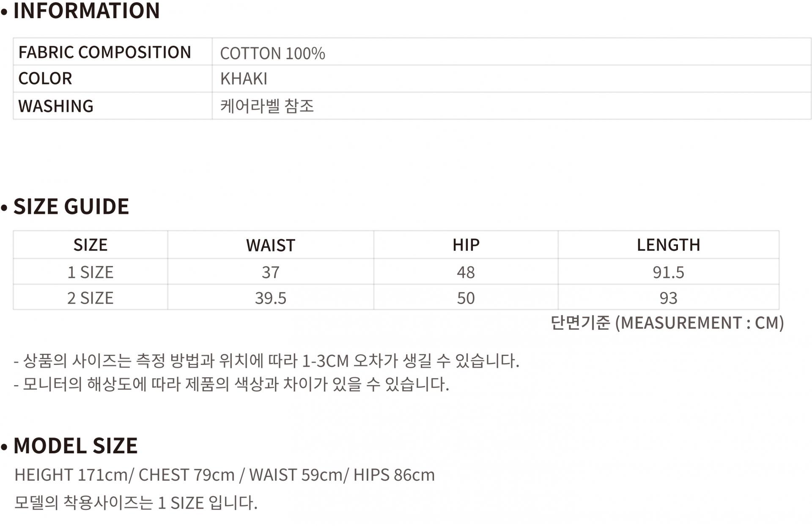Click the SIZE GUIDE heading
The height and width of the screenshot is (526, 812).
(71, 207)
